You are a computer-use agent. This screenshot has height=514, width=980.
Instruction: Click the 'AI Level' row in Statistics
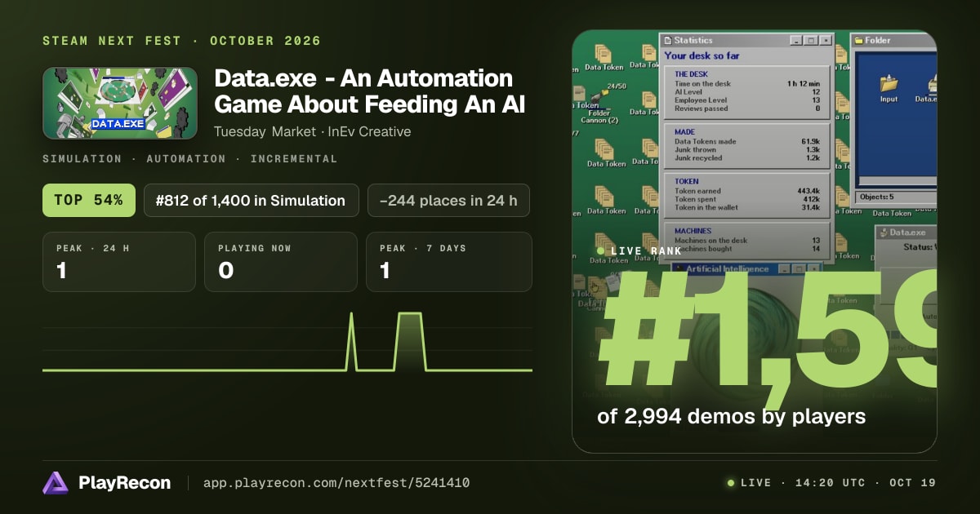747,91
